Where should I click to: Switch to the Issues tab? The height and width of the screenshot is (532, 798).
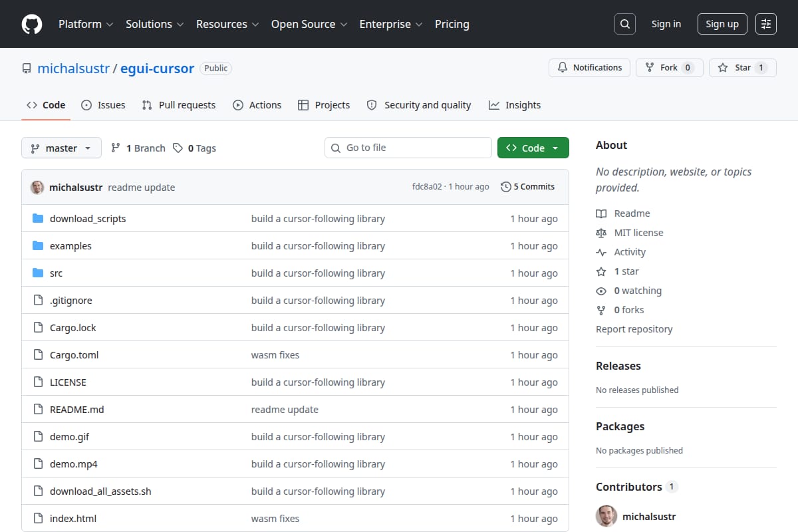point(103,105)
